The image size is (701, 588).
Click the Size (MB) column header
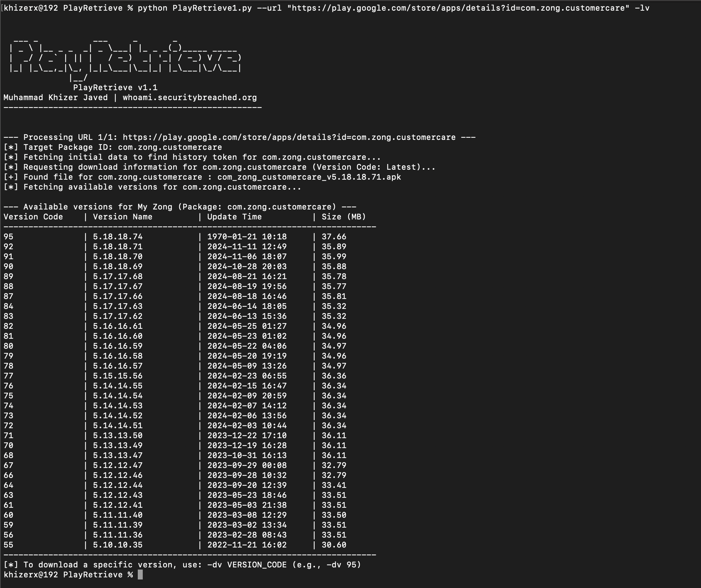[x=343, y=217]
